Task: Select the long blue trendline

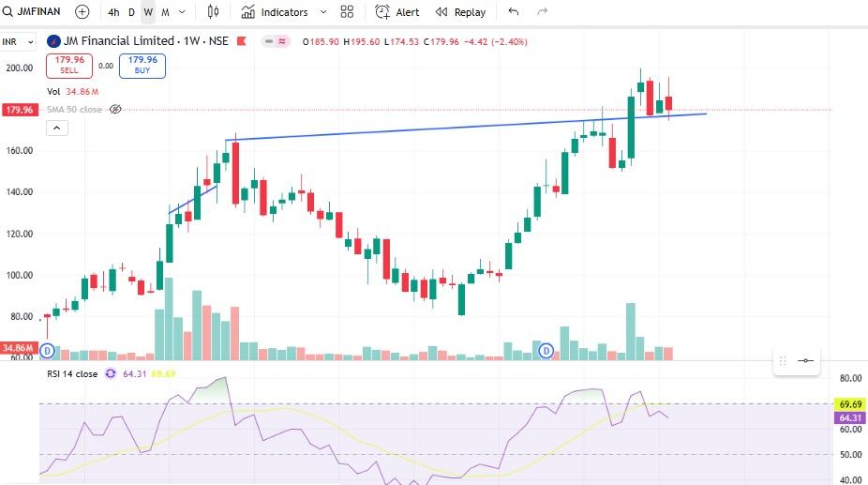Action: tap(465, 127)
